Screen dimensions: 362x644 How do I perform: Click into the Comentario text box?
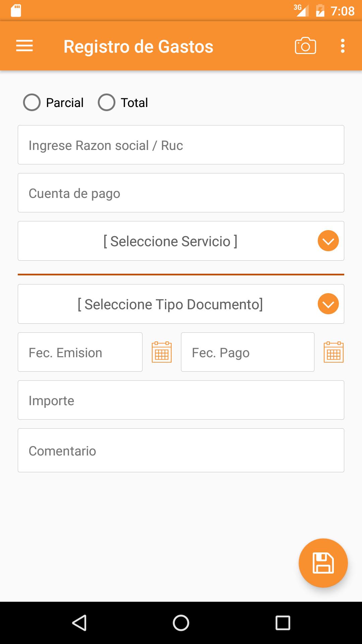[181, 450]
